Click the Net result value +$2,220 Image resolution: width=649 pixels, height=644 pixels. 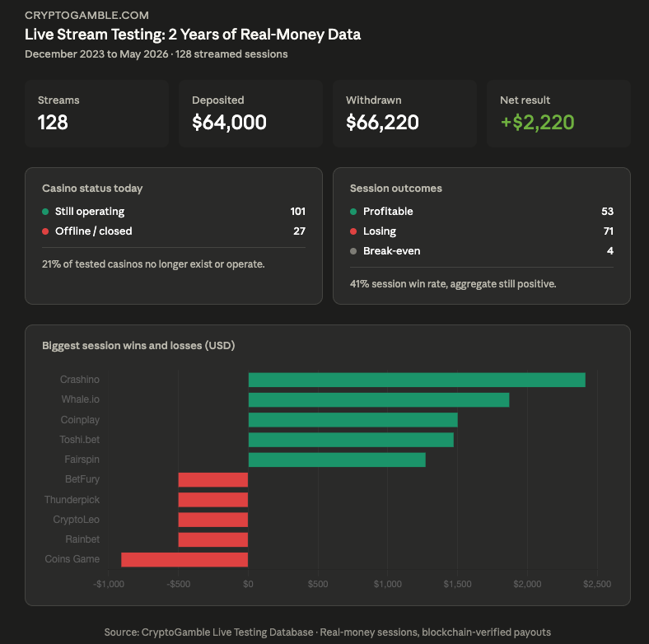point(537,123)
